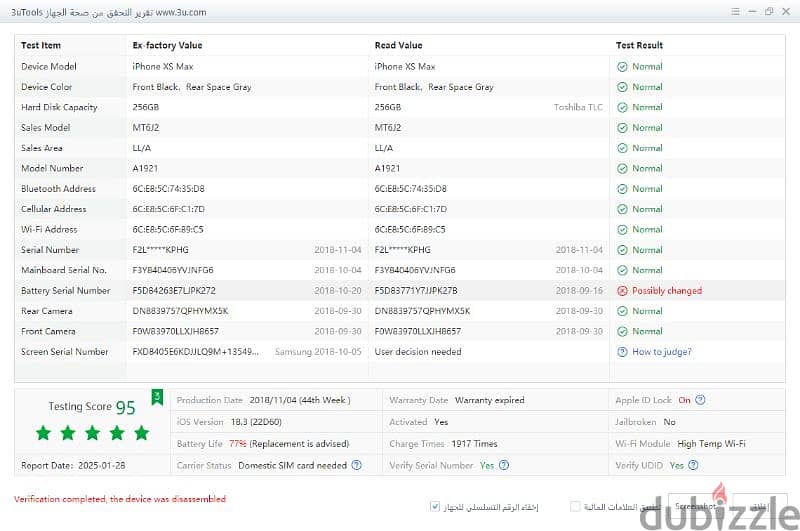
Task: Click the ex-factory Sales Model MT6J2 cell
Action: click(146, 128)
